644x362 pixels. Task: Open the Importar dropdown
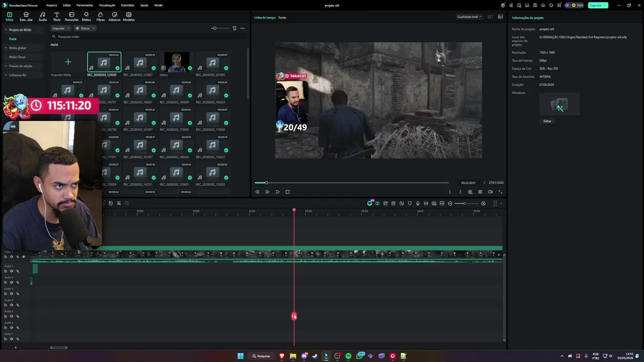pos(61,28)
